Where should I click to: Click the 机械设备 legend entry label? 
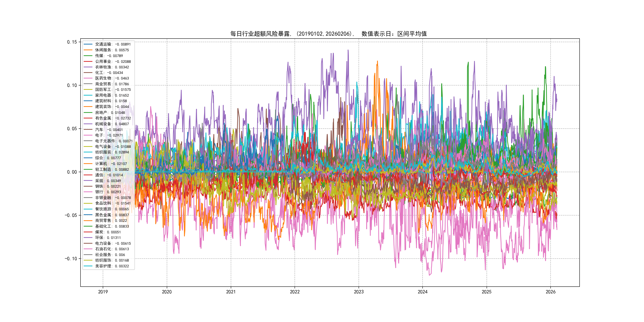pos(112,124)
